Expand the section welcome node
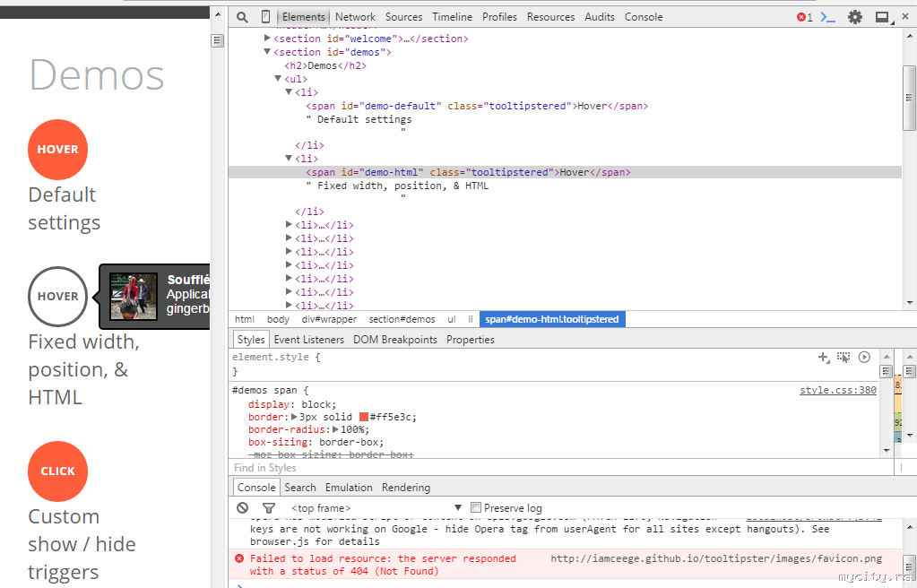Image resolution: width=917 pixels, height=588 pixels. (268, 39)
